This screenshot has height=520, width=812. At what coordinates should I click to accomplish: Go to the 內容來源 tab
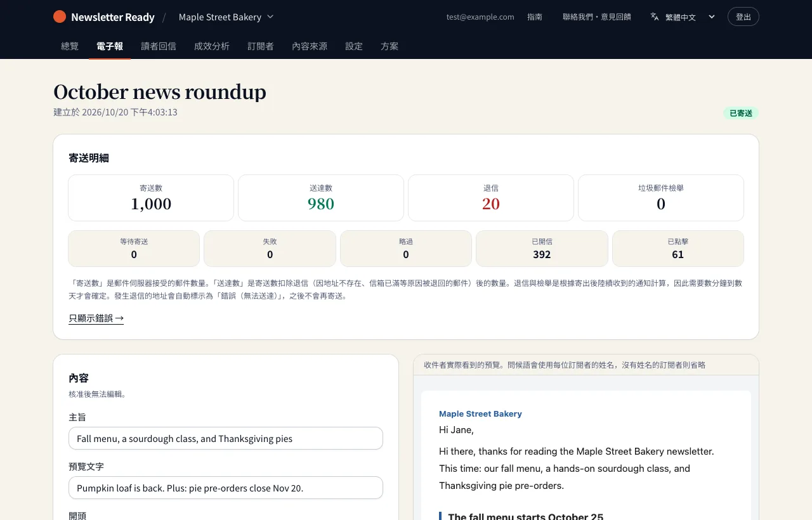310,46
